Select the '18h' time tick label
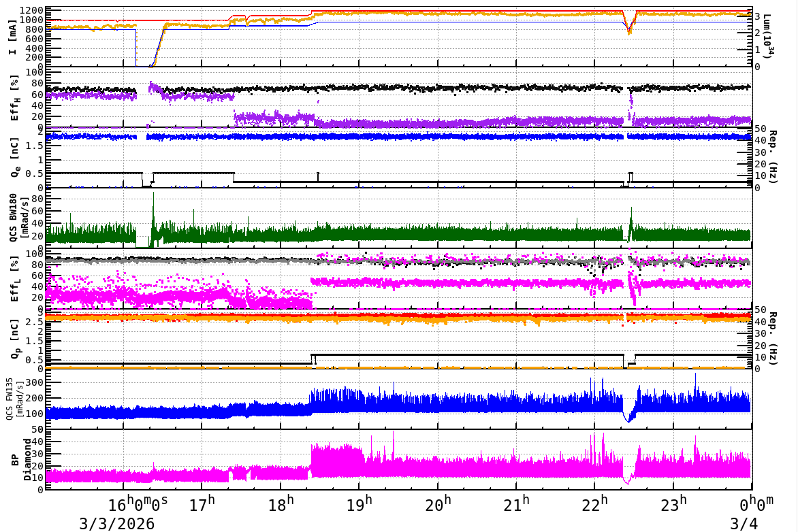This screenshot has width=798, height=532. [x=281, y=504]
